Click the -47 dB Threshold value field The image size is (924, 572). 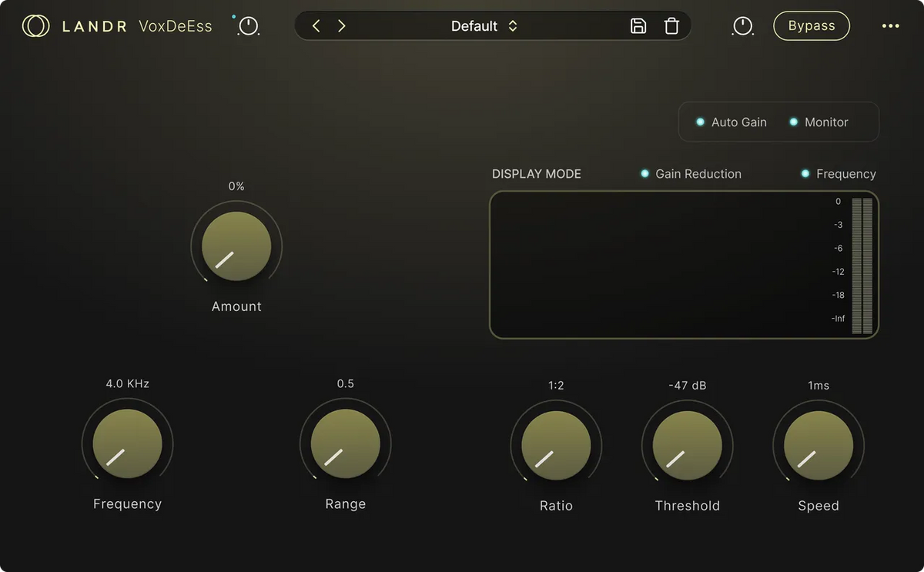(x=687, y=386)
